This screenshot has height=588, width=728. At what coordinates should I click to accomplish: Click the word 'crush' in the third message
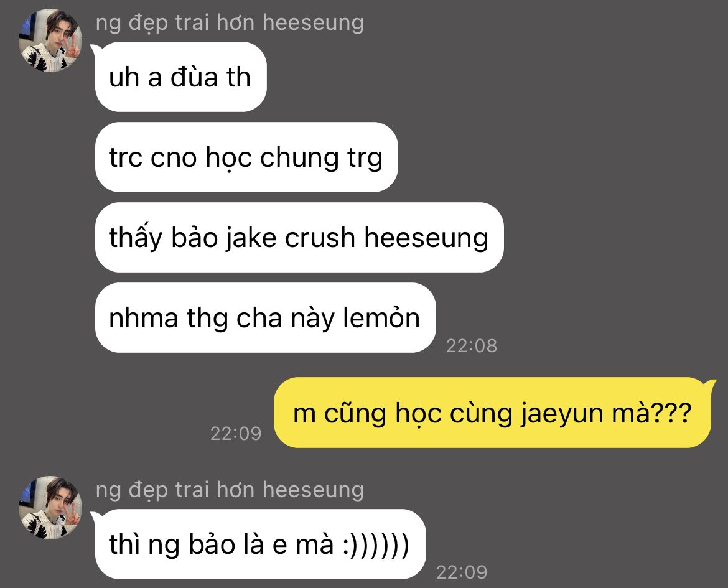[x=320, y=237]
